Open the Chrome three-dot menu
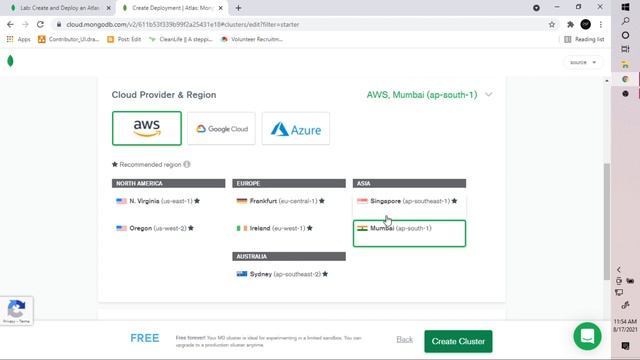The width and height of the screenshot is (640, 360). point(601,24)
